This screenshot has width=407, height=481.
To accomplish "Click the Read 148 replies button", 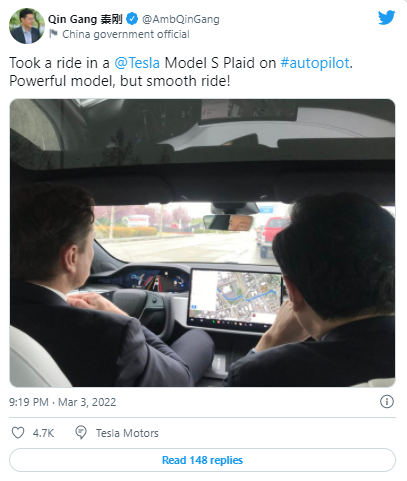I will [202, 460].
